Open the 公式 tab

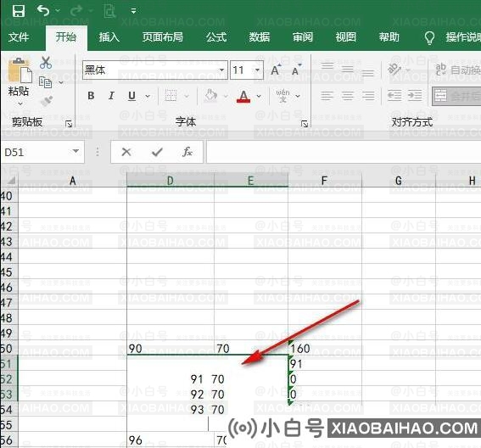pos(216,37)
